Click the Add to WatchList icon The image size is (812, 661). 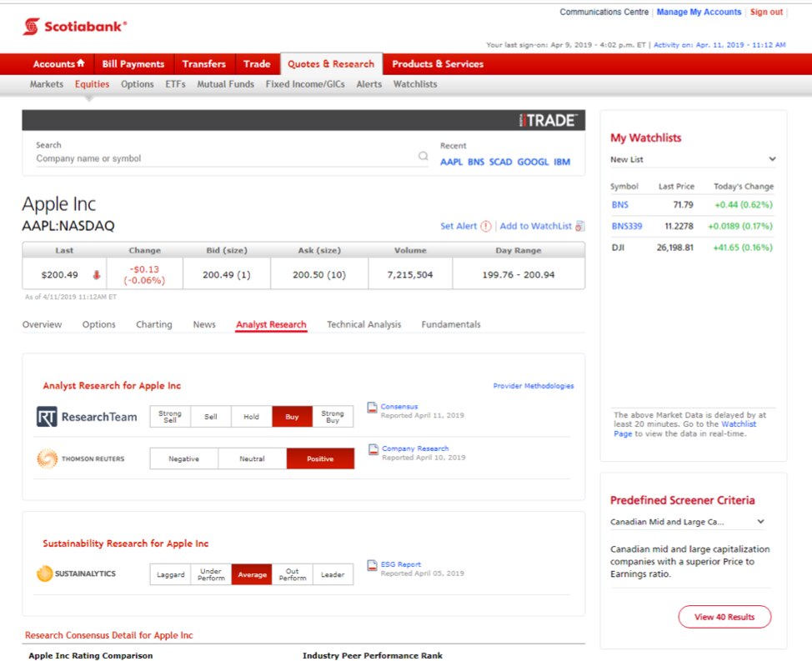pos(580,226)
